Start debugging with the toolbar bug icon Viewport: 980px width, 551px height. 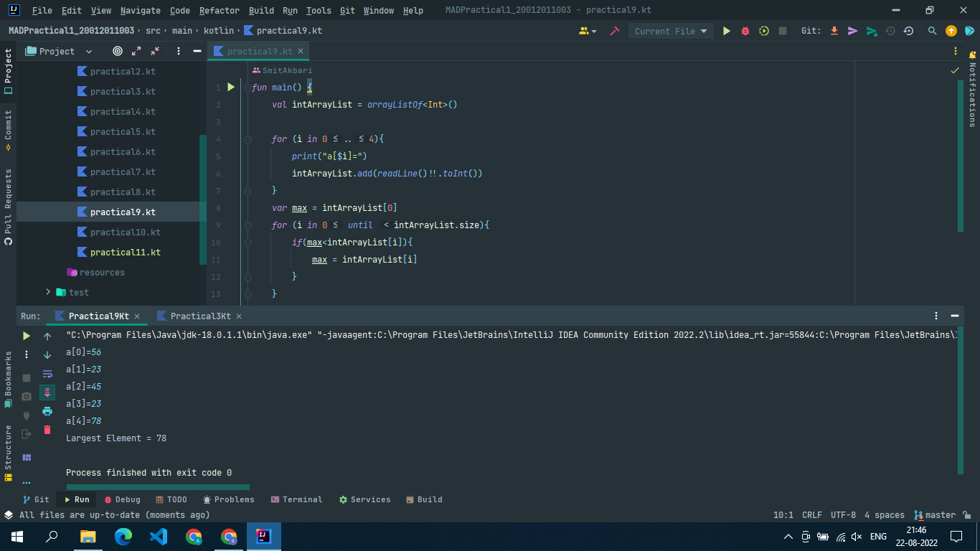tap(745, 31)
